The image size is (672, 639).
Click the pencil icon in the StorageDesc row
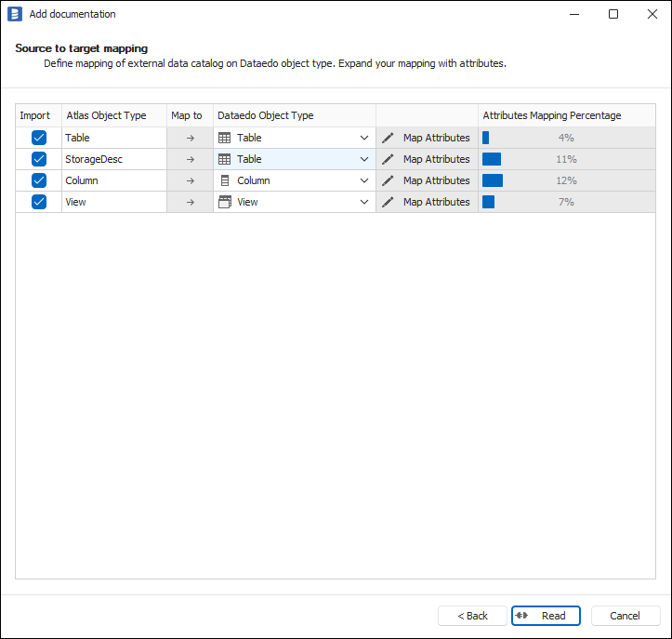point(389,159)
